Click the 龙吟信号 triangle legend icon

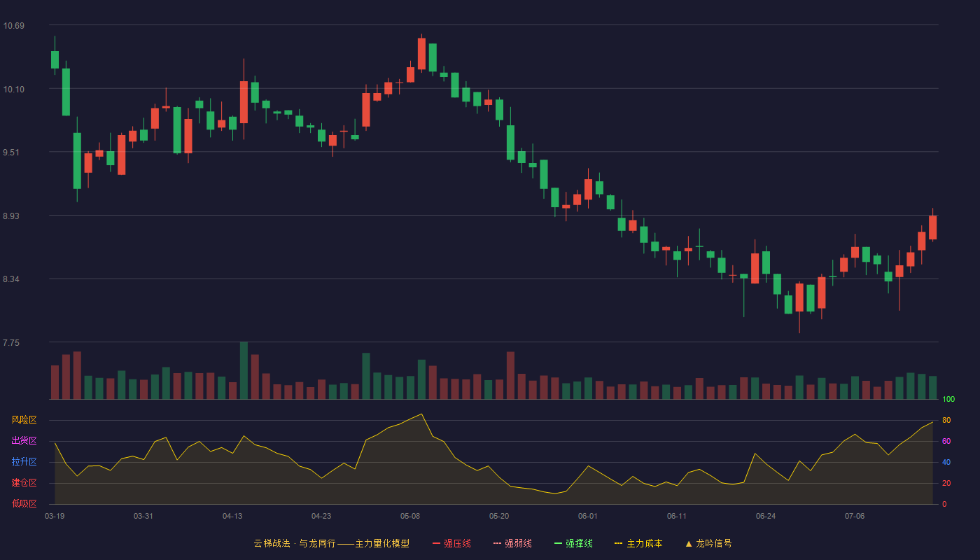click(689, 543)
